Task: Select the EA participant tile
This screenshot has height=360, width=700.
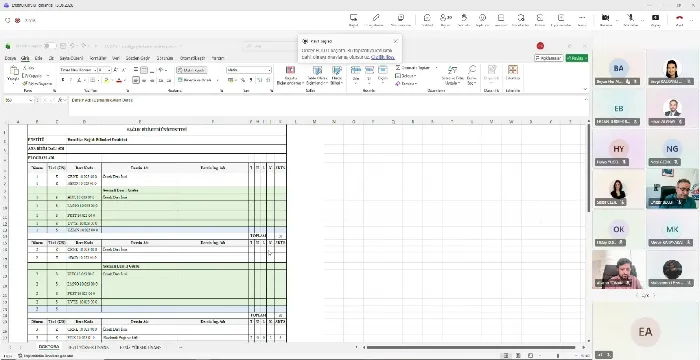Action: click(x=646, y=331)
